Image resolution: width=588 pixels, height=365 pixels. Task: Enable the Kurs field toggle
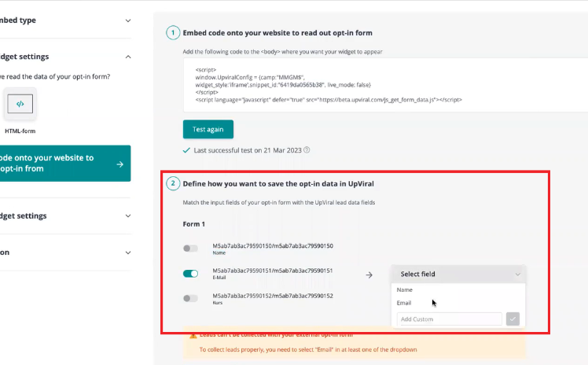(x=190, y=298)
